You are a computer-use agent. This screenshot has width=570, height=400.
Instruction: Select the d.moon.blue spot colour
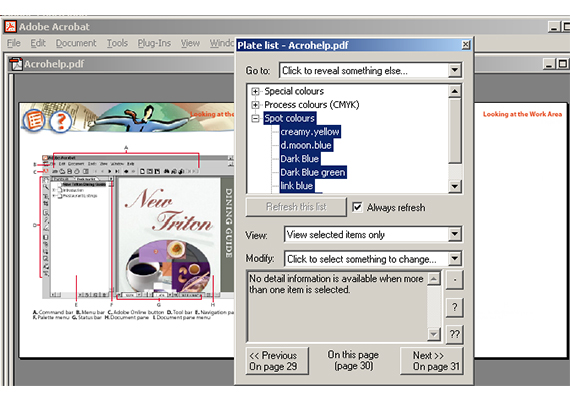pos(306,145)
